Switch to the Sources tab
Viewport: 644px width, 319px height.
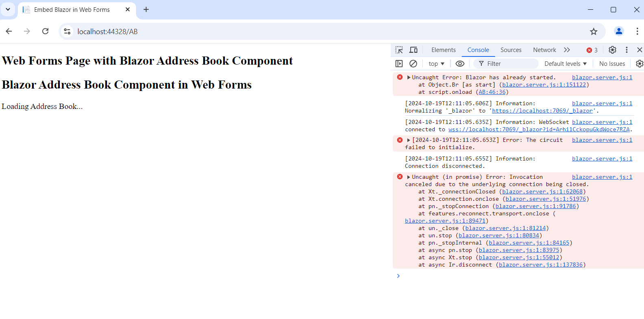(511, 50)
